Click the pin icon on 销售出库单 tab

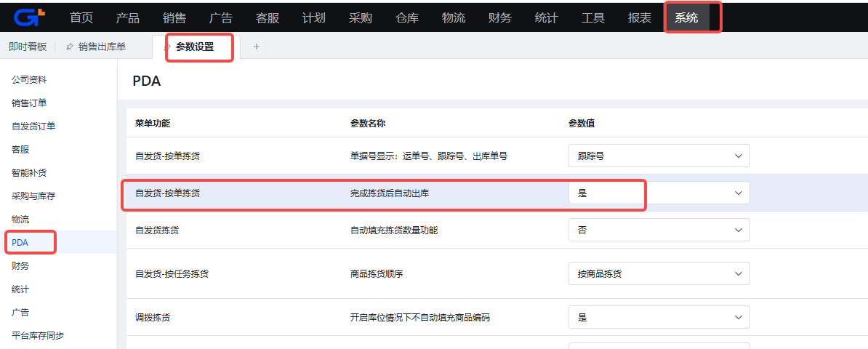coord(70,47)
